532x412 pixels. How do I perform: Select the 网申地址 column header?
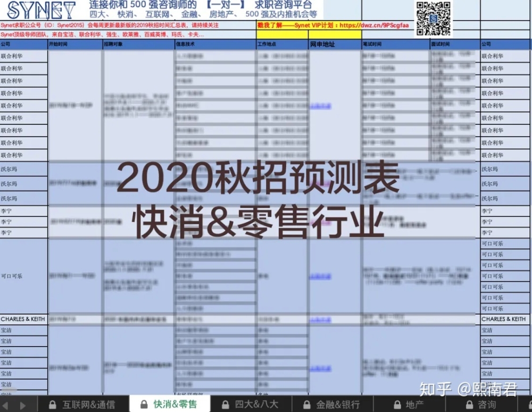tap(335, 45)
